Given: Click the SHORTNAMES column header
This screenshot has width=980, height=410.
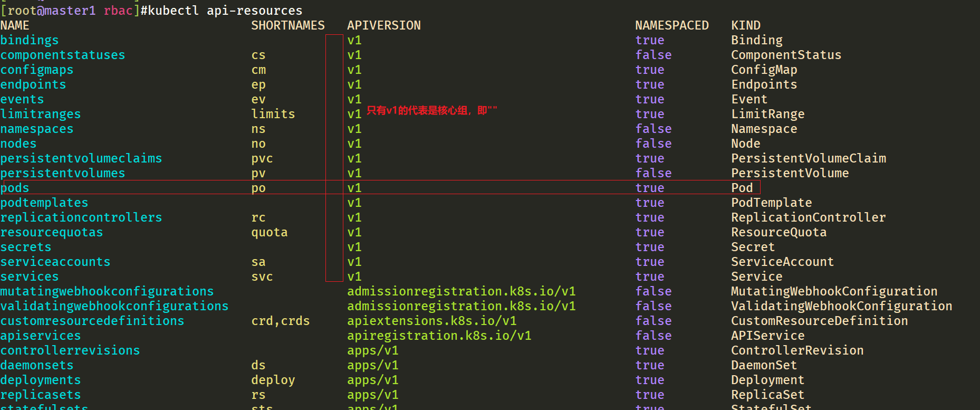Looking at the screenshot, I should tap(288, 25).
